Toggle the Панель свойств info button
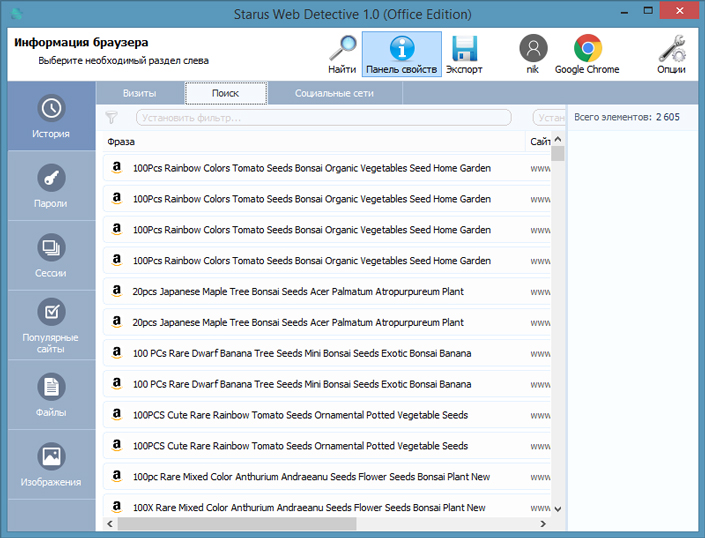The image size is (705, 538). pyautogui.click(x=402, y=54)
